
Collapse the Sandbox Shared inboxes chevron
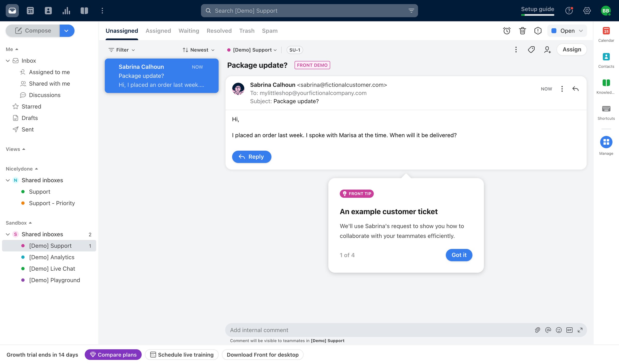pos(8,234)
